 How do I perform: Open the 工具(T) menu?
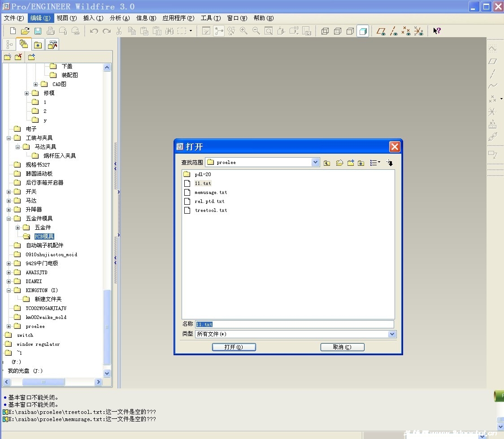(x=211, y=18)
